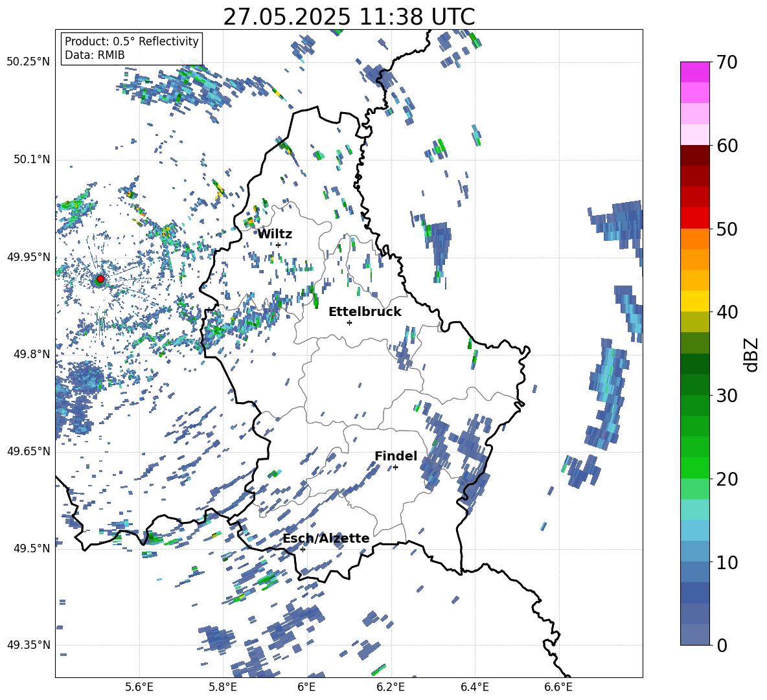Click the 60 colorbar tick label
The width and height of the screenshot is (767, 700).
coord(726,146)
